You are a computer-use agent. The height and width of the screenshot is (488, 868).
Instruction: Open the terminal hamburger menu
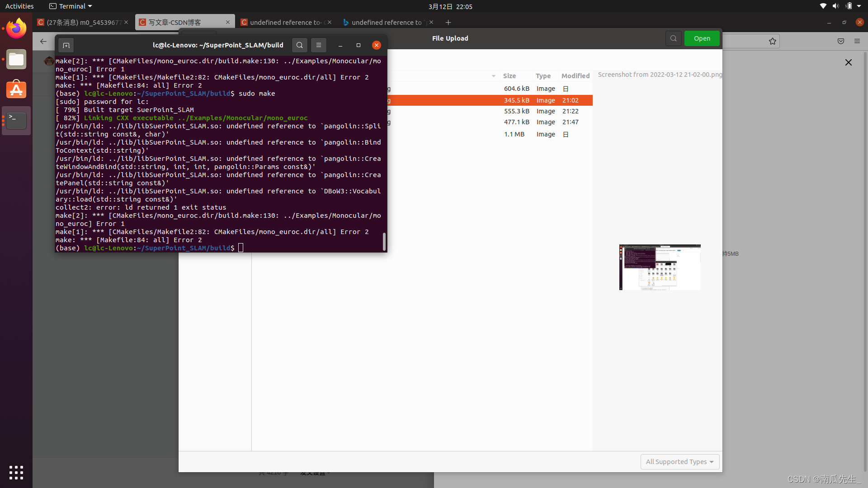318,45
